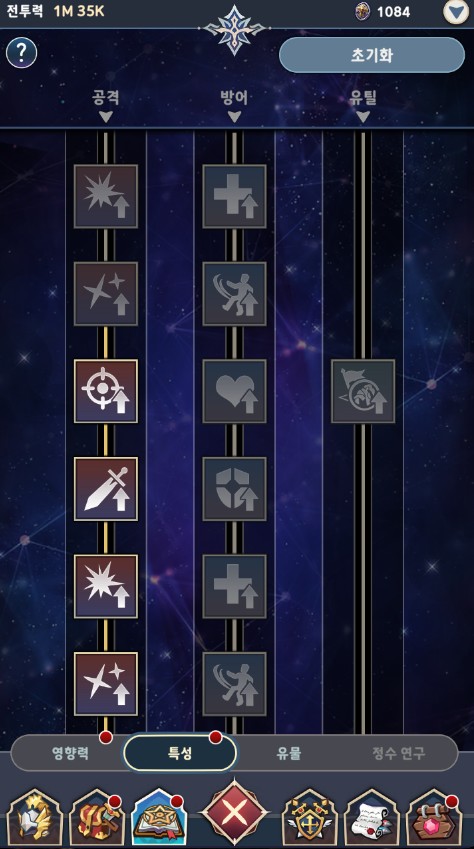Select the active crosshair accuracy trait
The width and height of the screenshot is (474, 849).
tap(106, 391)
